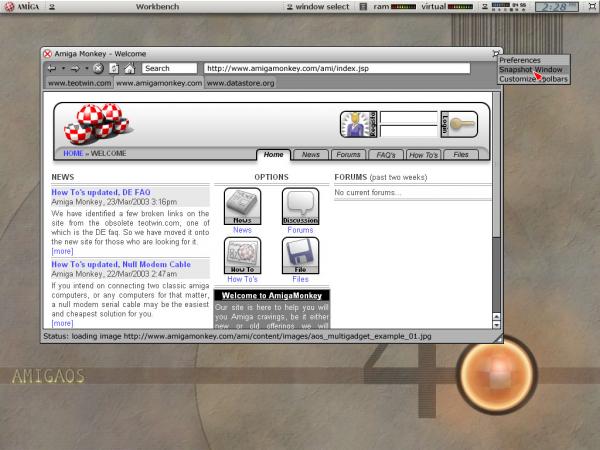Click the Files link under options
The image size is (600, 450).
coord(300,279)
